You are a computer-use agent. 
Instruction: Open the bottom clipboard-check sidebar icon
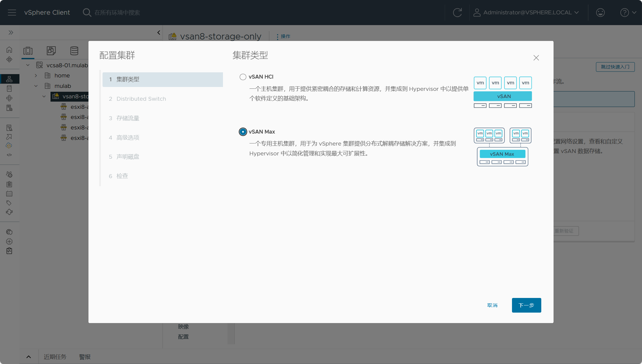click(9, 251)
